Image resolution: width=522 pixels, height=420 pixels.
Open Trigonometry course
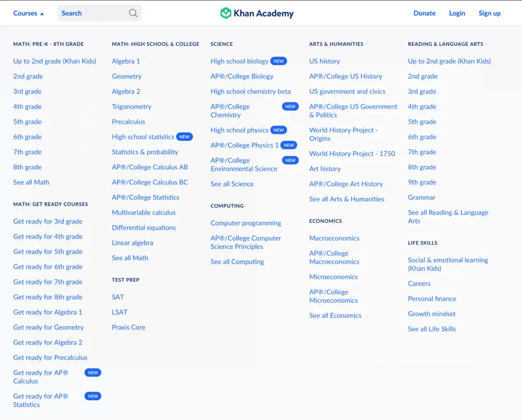(132, 107)
